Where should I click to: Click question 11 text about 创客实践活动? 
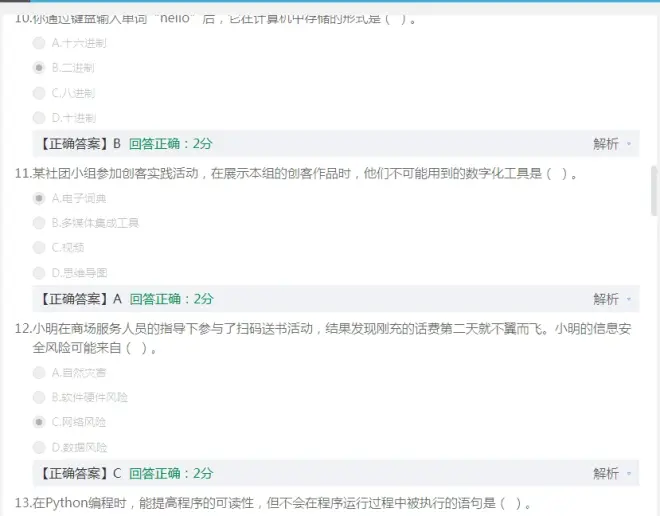300,173
